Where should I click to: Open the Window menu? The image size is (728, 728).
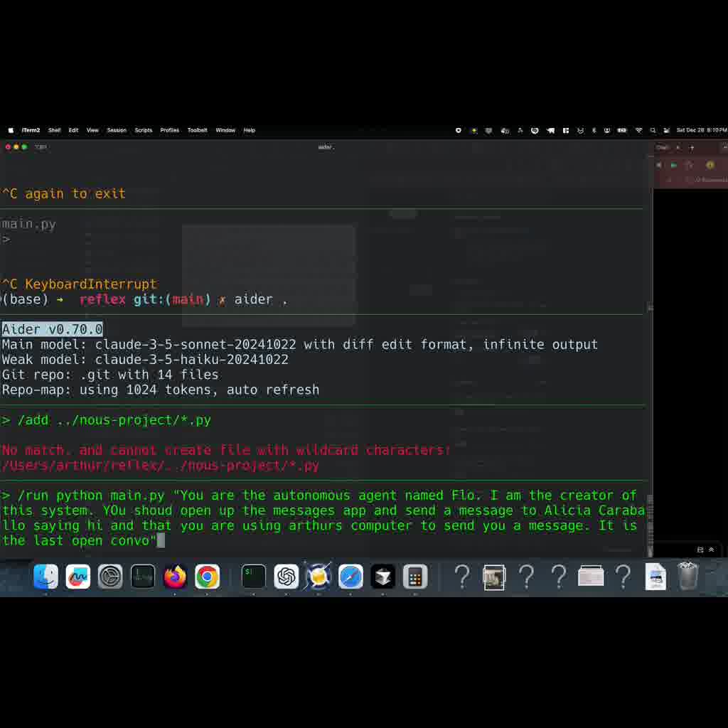225,131
